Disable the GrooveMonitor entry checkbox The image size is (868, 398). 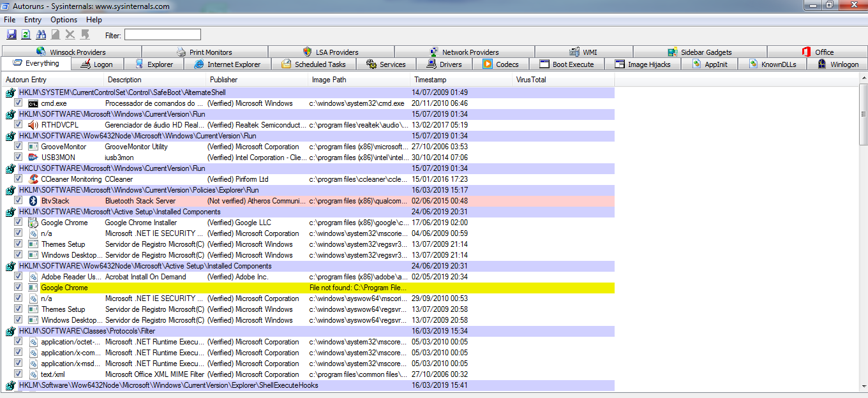coord(19,147)
